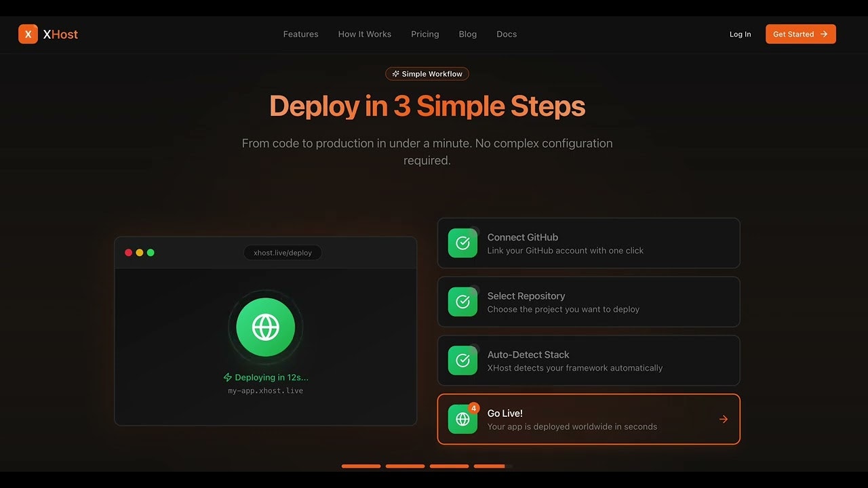Open the How It Works nav item

tap(365, 34)
